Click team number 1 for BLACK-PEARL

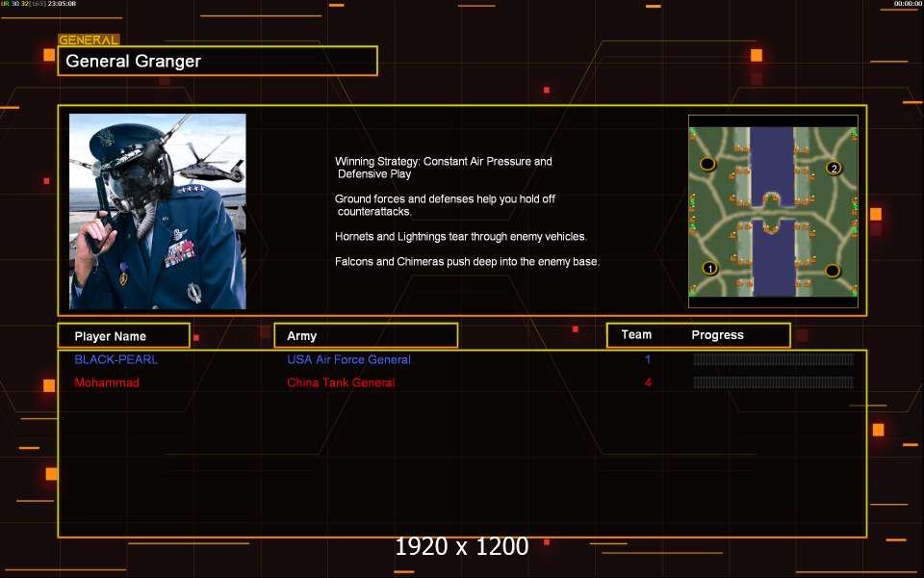click(x=648, y=359)
